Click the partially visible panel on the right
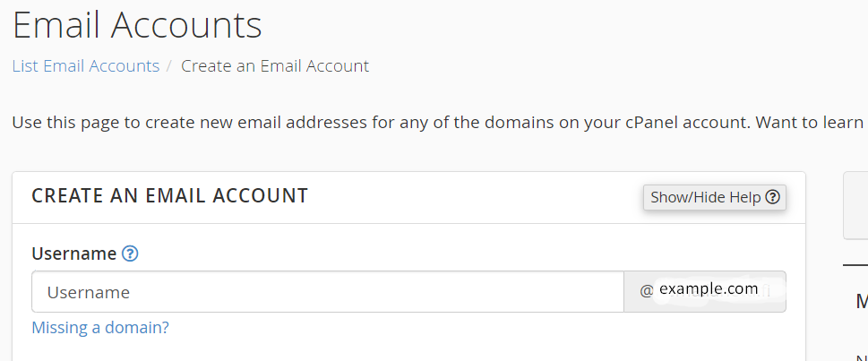This screenshot has width=868, height=361. (x=855, y=205)
